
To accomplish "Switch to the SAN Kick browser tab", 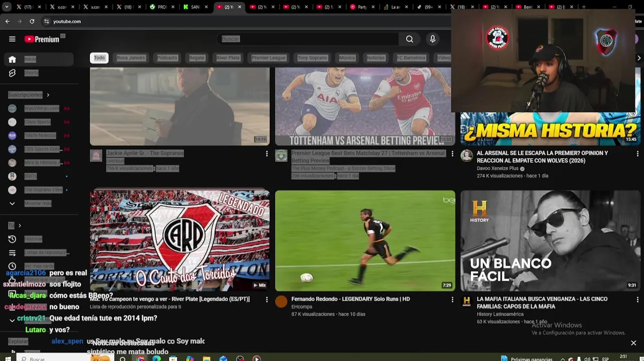I will click(195, 7).
